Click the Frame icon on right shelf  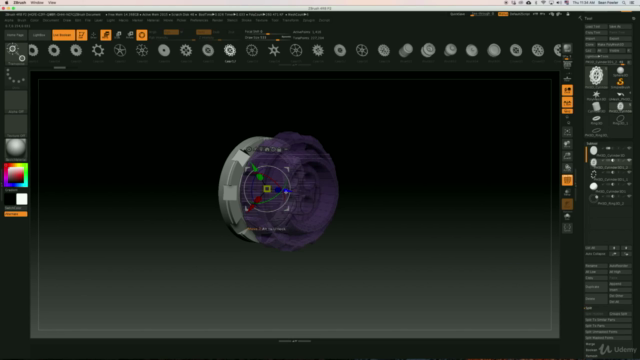(x=567, y=132)
